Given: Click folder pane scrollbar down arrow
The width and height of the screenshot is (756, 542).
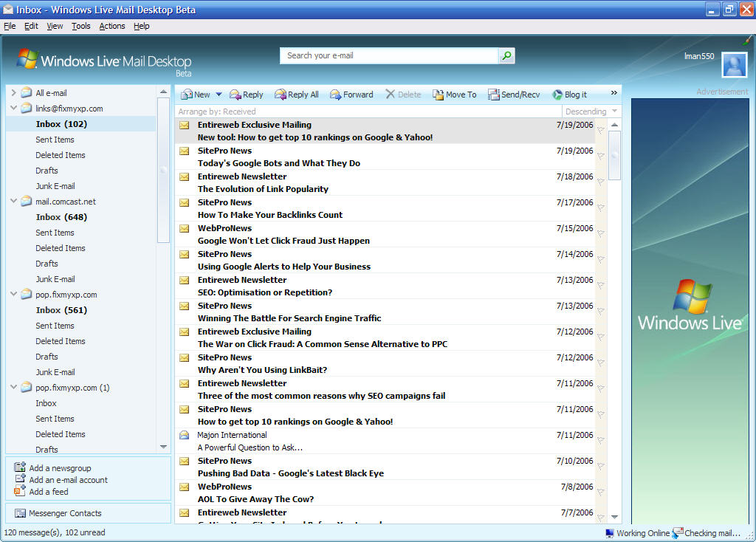Looking at the screenshot, I should coord(163,447).
